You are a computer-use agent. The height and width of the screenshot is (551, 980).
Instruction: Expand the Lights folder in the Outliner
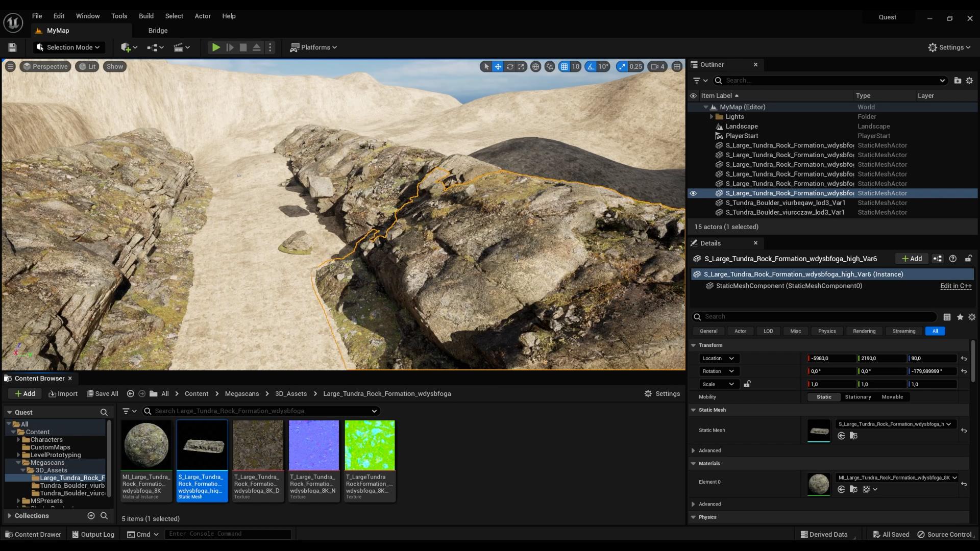tap(713, 116)
